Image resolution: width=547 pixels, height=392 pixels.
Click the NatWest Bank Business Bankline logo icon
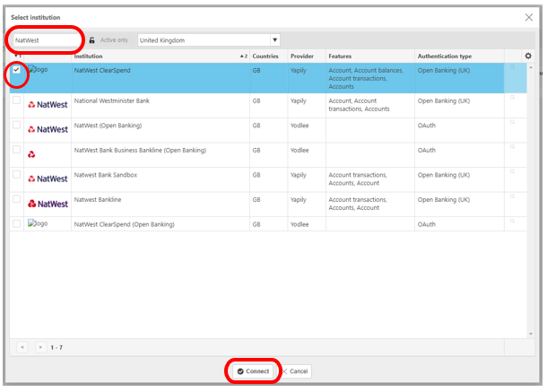click(x=32, y=154)
